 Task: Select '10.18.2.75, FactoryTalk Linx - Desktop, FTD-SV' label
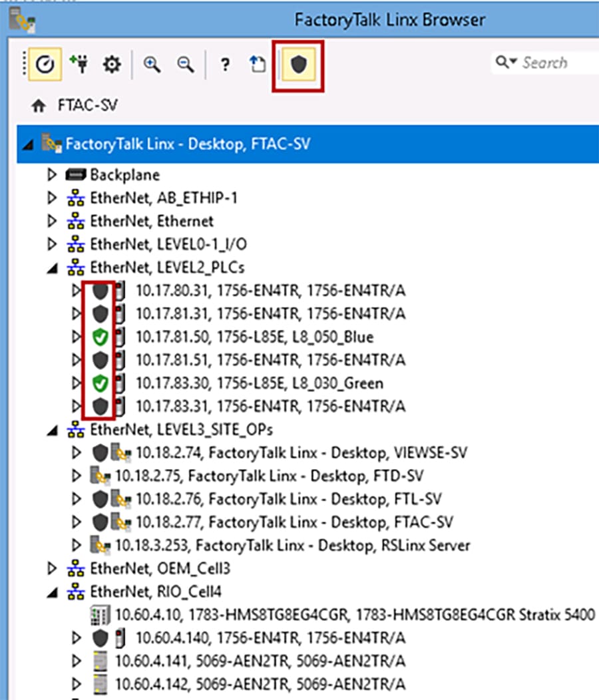(x=270, y=476)
